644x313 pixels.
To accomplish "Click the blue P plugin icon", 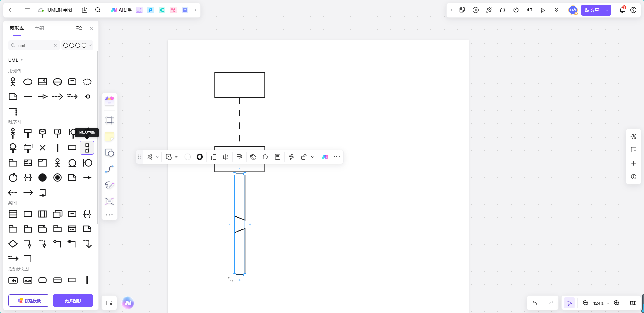I will [151, 10].
